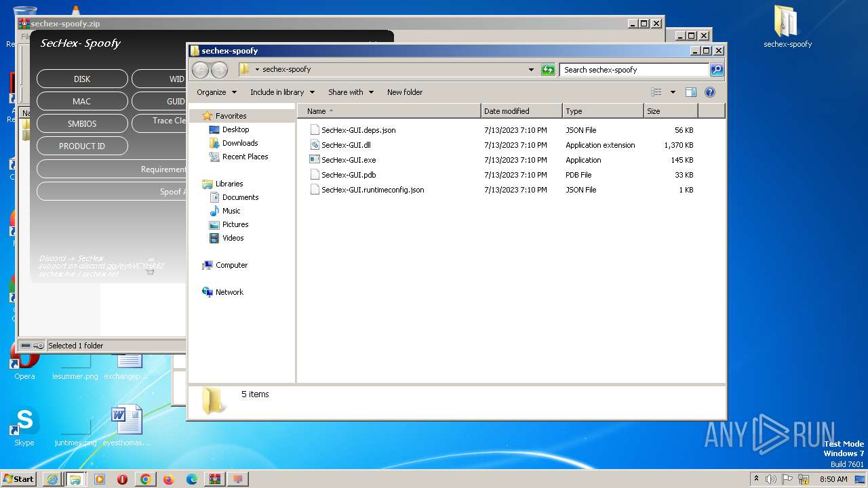868x488 pixels.
Task: Click the MAC button in SecHex-Spoofy
Action: tap(82, 101)
